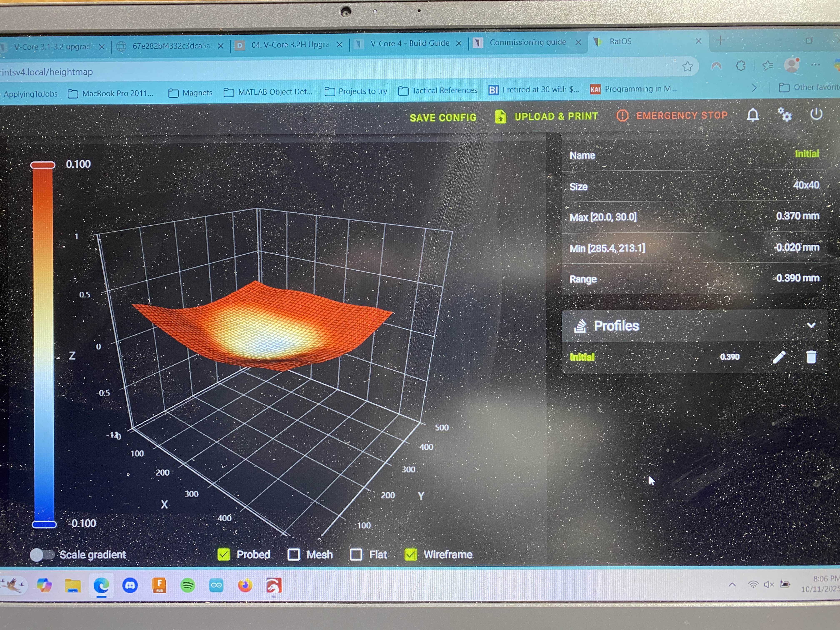Viewport: 840px width, 630px height.
Task: Toggle the Scale gradient switch
Action: (42, 555)
